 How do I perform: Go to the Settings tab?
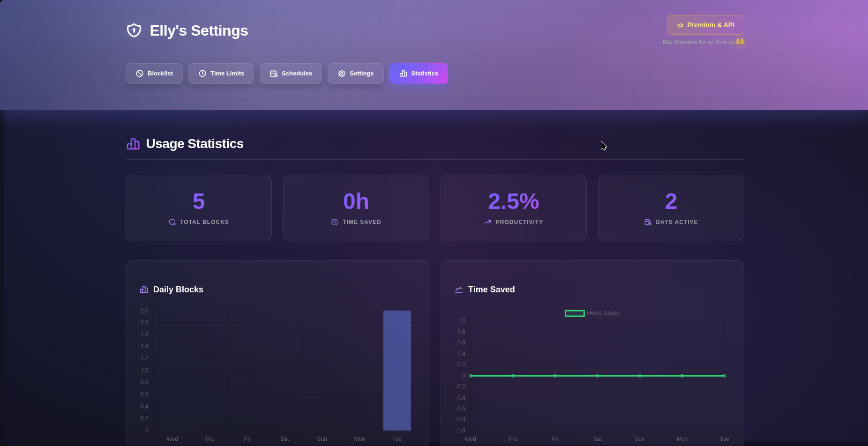(356, 74)
